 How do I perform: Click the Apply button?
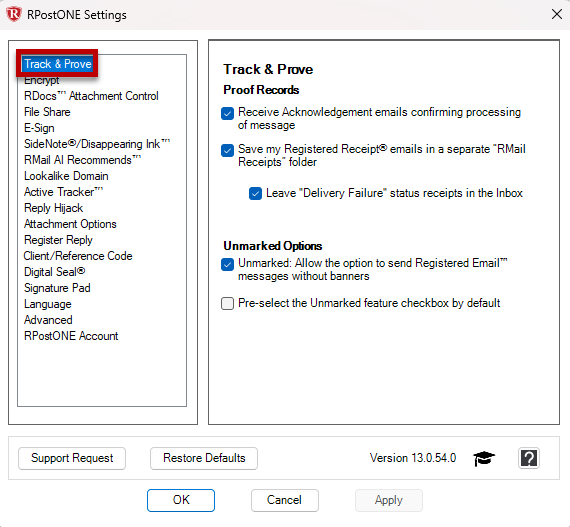(389, 500)
